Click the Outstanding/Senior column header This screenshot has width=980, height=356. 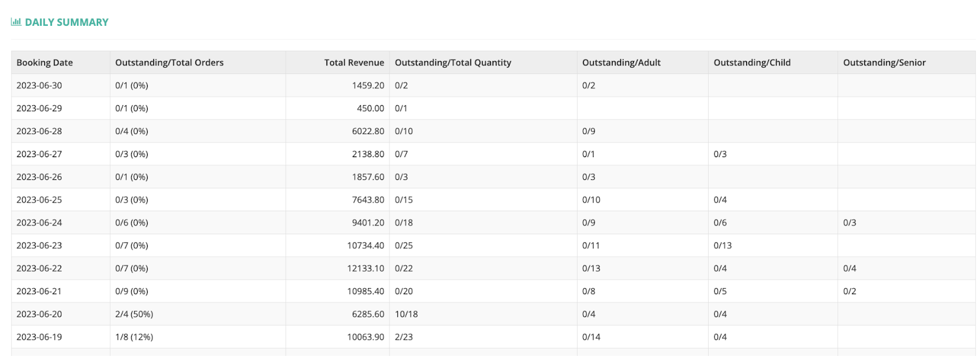click(884, 62)
